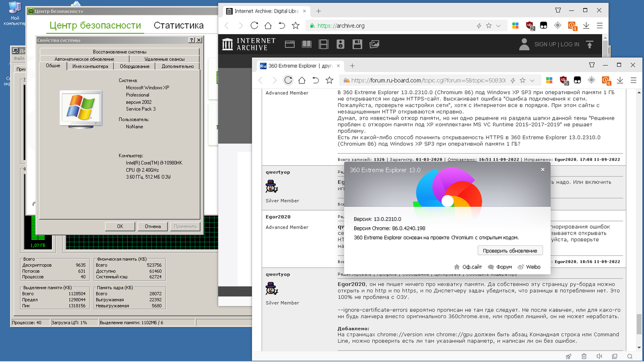This screenshot has height=362, width=644.
Task: Go to home in the archive.org browser window
Action: [268, 25]
